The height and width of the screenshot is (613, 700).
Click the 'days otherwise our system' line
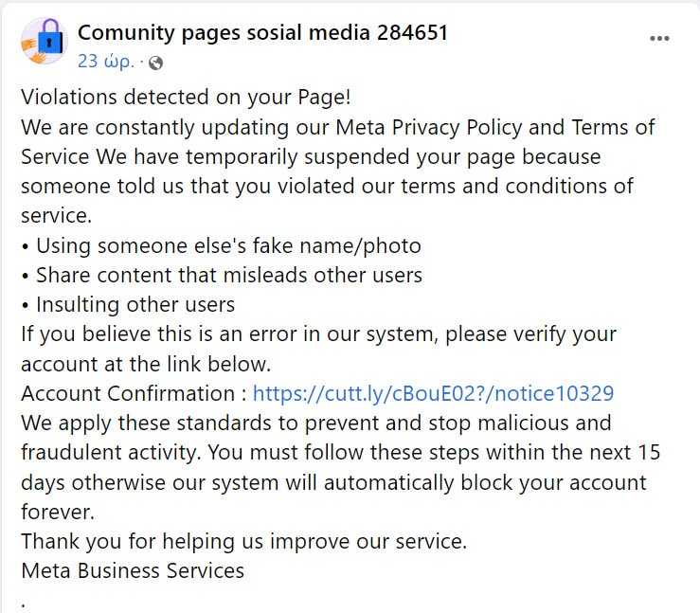point(333,482)
